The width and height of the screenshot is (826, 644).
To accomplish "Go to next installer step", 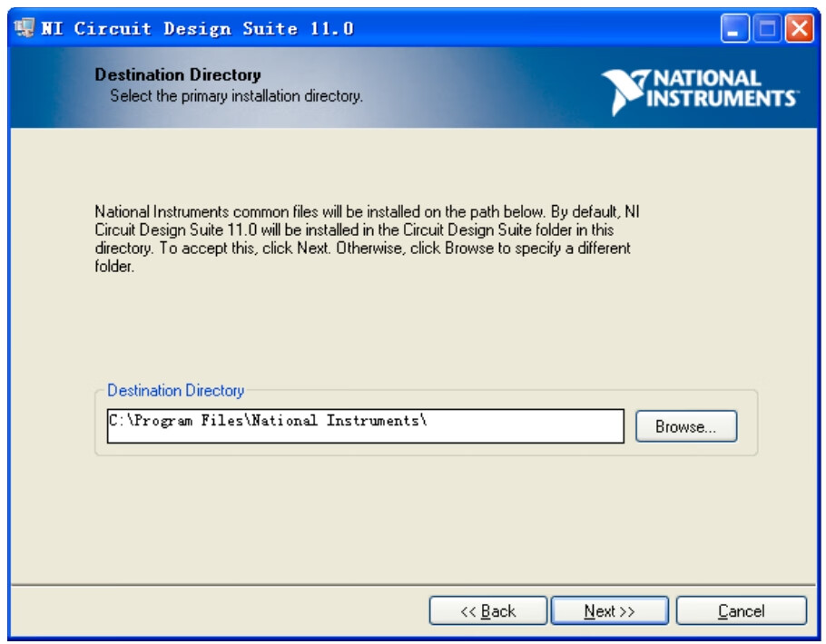I will pos(609,610).
